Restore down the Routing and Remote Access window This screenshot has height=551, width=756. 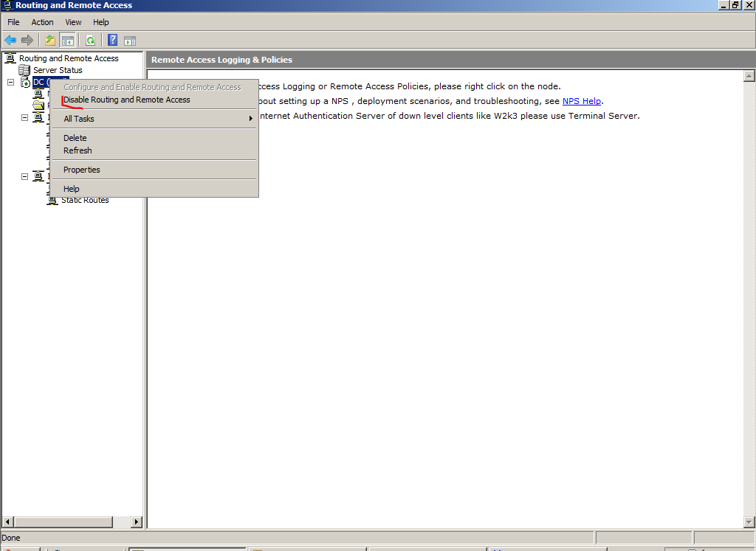tap(735, 5)
